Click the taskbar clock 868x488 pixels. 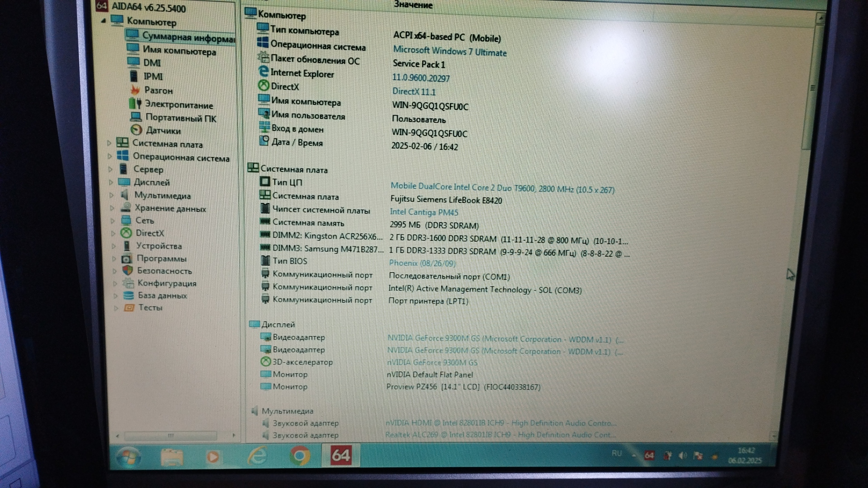[745, 455]
